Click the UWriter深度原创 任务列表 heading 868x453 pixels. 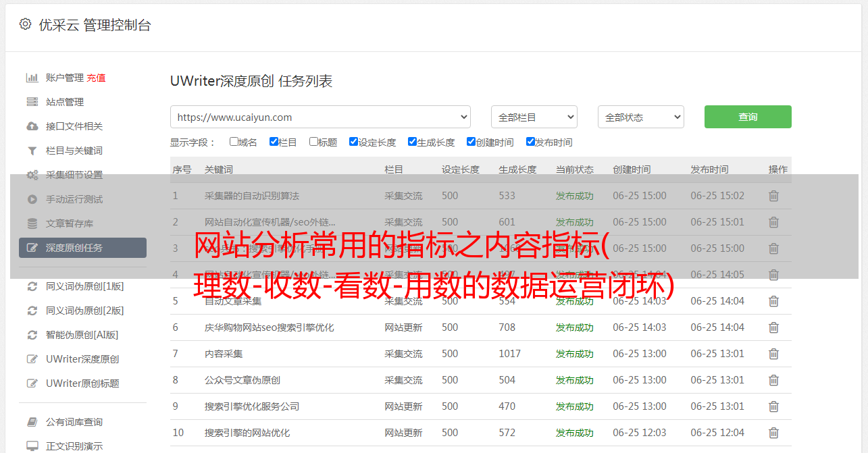point(251,81)
